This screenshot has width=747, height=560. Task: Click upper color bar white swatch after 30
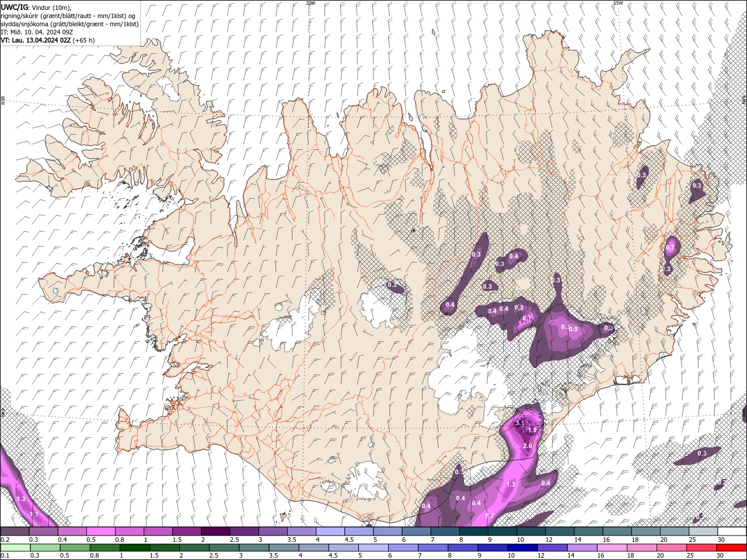click(732, 531)
